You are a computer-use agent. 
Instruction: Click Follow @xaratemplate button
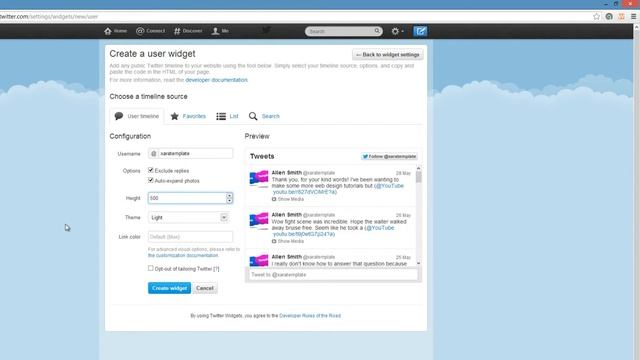point(389,156)
